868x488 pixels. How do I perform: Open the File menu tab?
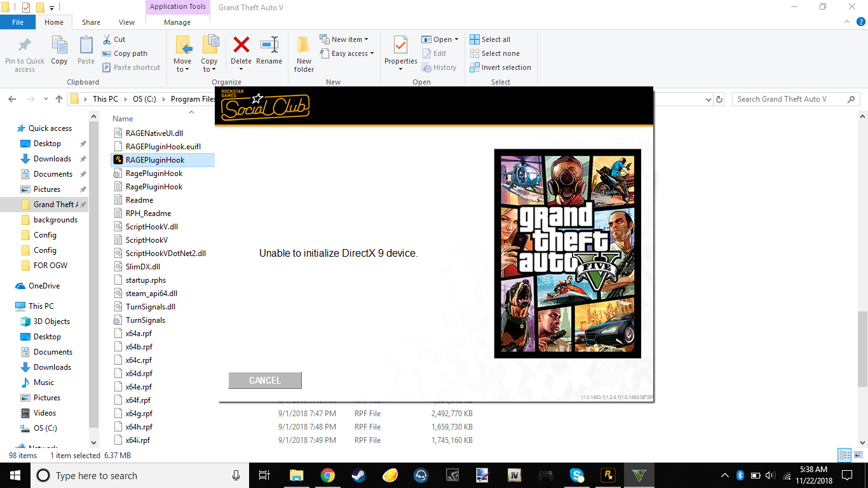[x=18, y=22]
